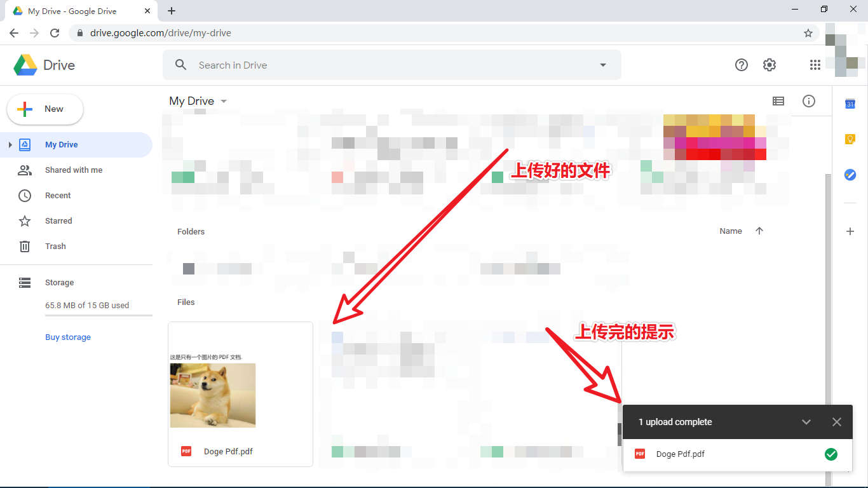Open the Support help icon
The width and height of the screenshot is (868, 488).
tap(741, 65)
